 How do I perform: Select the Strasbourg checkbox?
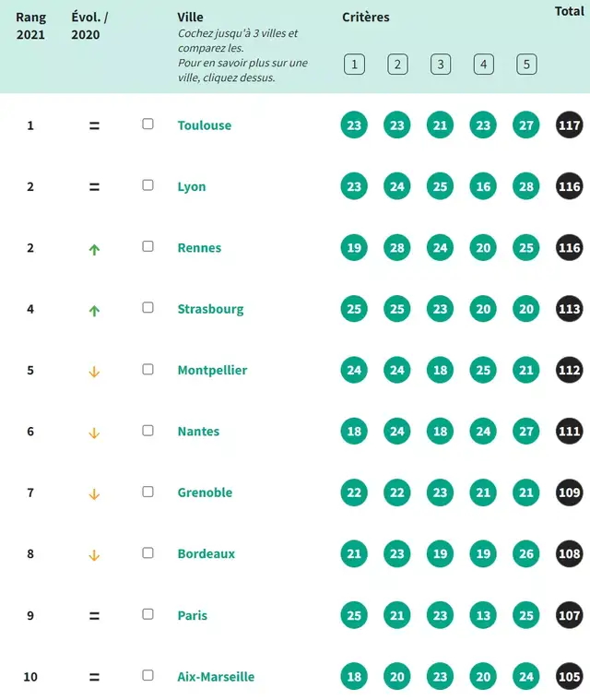point(147,308)
